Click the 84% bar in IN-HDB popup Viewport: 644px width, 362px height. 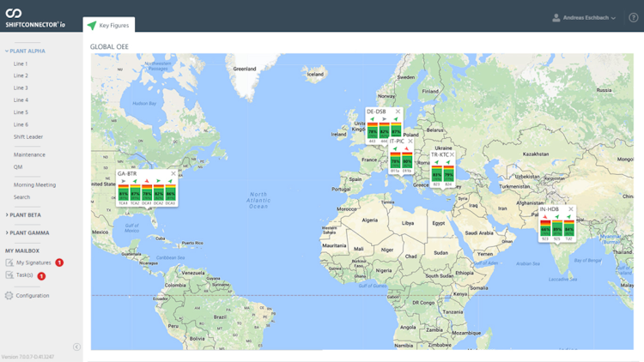pyautogui.click(x=568, y=228)
